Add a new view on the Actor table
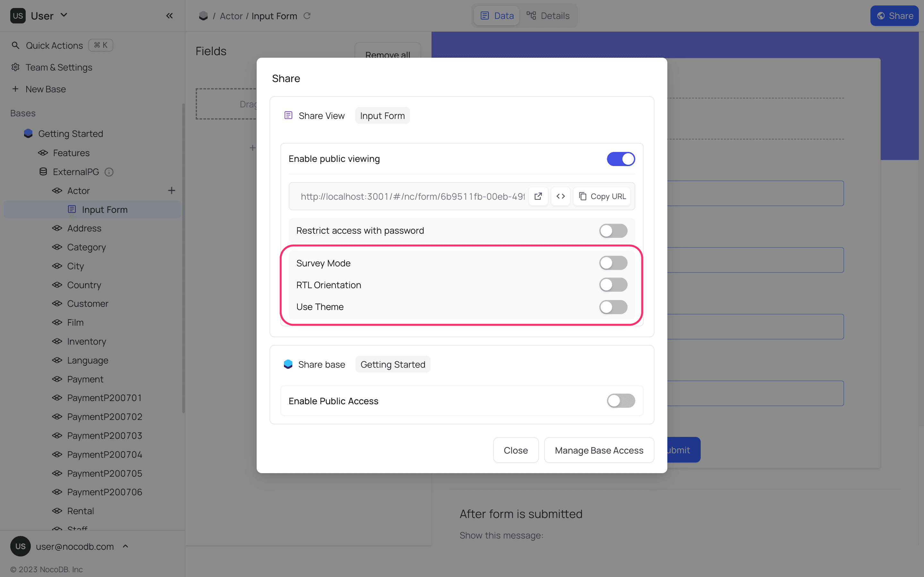The width and height of the screenshot is (924, 577). [x=171, y=190]
